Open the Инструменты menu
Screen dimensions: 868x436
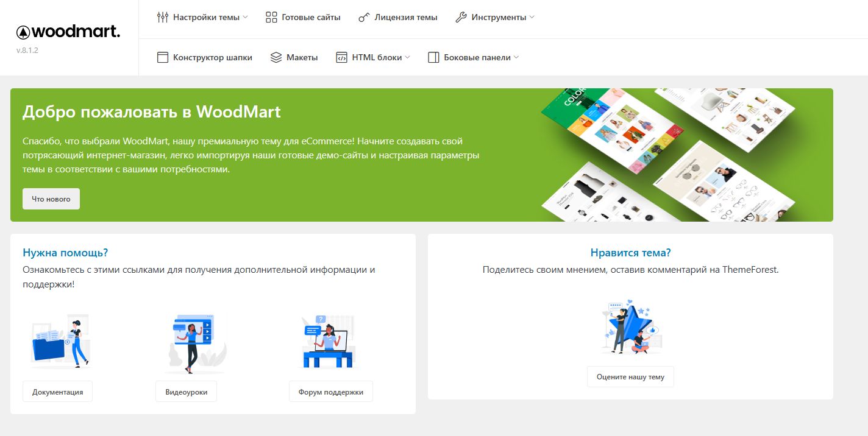point(495,17)
